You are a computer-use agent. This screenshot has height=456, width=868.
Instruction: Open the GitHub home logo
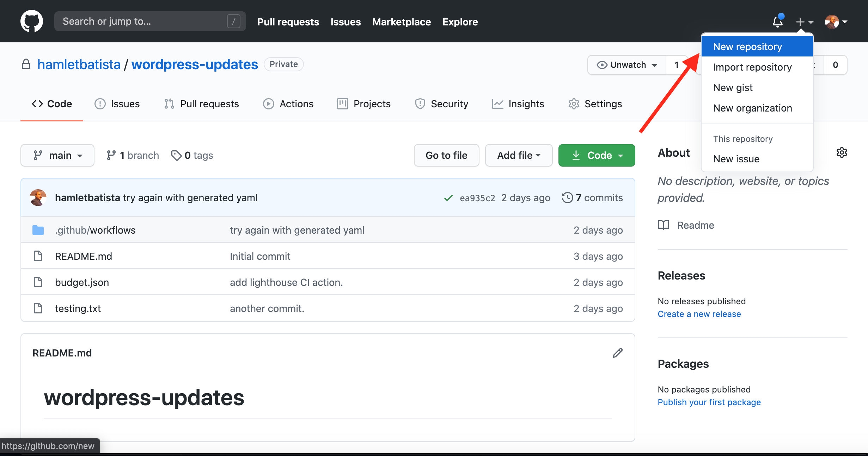[x=32, y=21]
